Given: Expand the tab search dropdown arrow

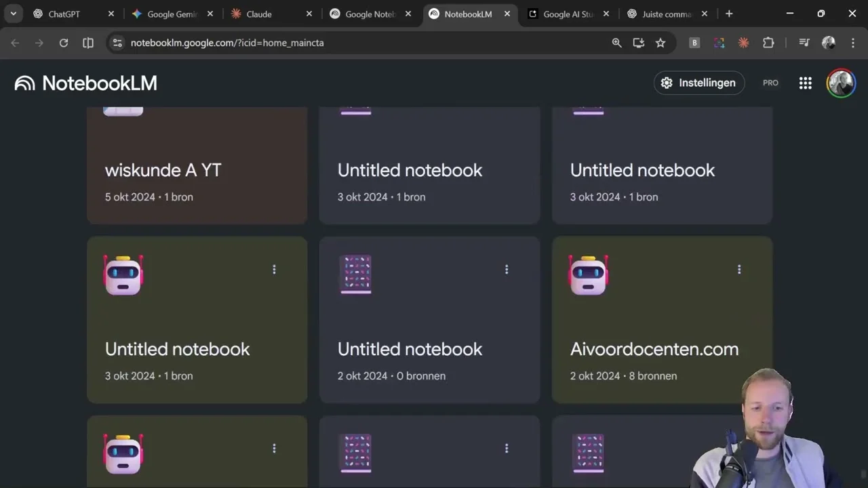Looking at the screenshot, I should [13, 14].
